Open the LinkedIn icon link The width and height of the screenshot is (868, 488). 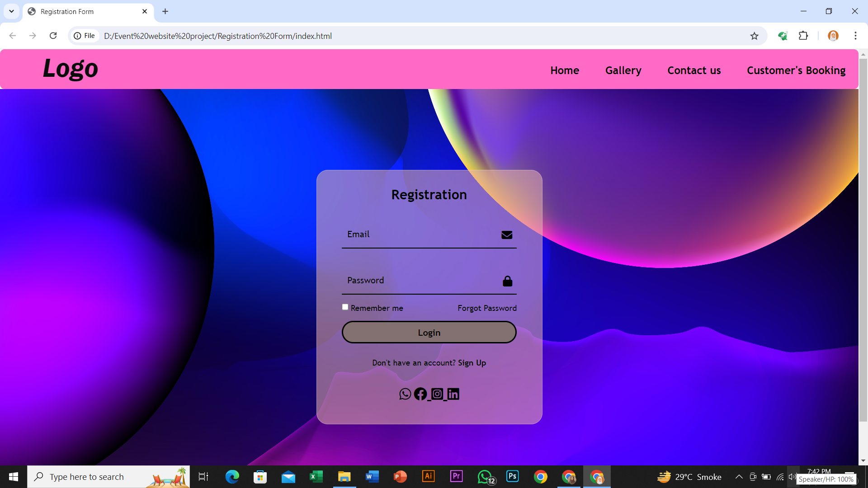pyautogui.click(x=453, y=394)
